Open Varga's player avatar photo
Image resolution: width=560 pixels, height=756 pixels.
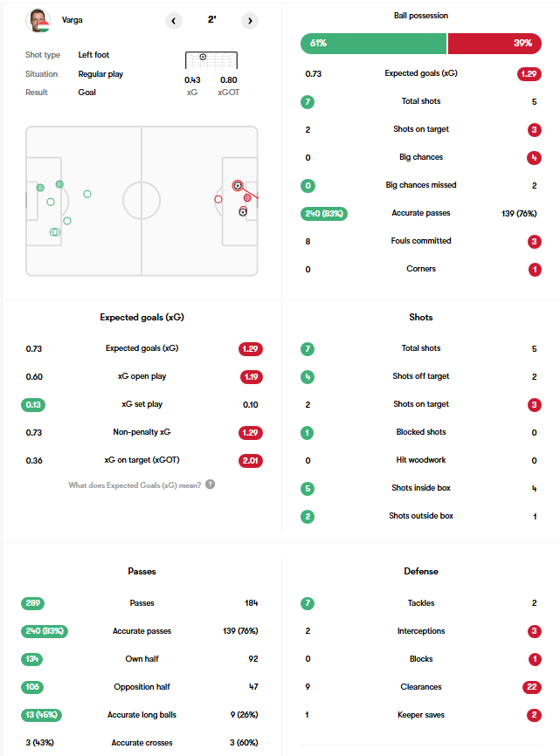[x=38, y=20]
